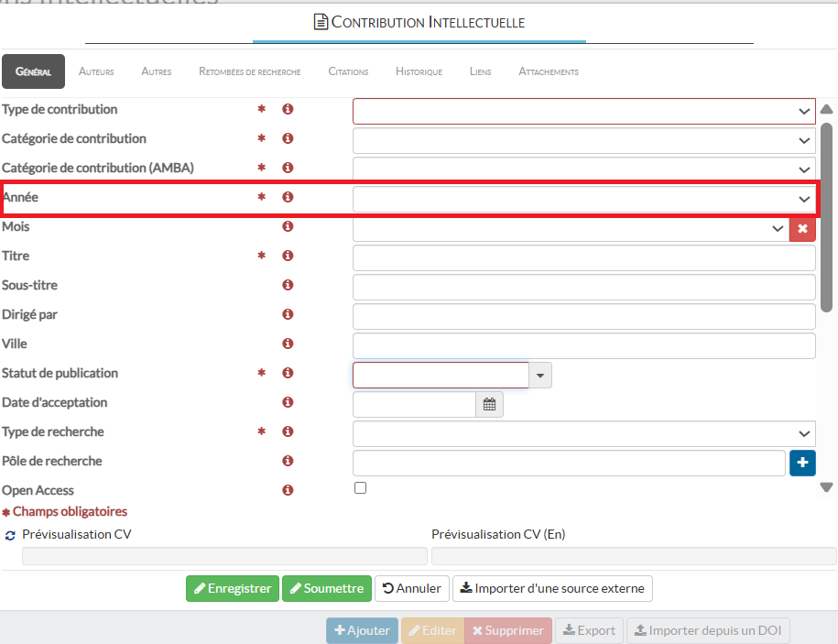Expand the Année dropdown
This screenshot has width=838, height=644.
click(x=583, y=199)
